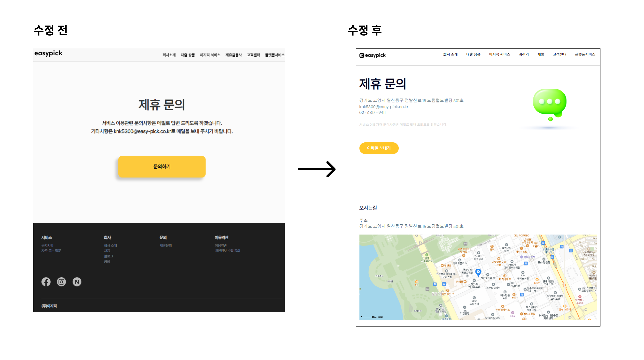Click the Instagram icon in footer

(61, 282)
